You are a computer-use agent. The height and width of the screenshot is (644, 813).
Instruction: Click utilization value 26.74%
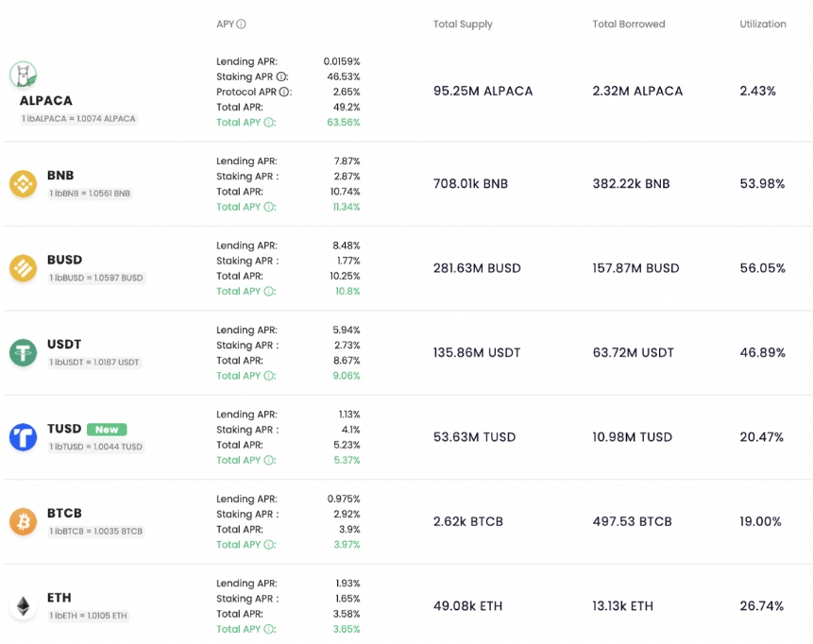point(762,606)
